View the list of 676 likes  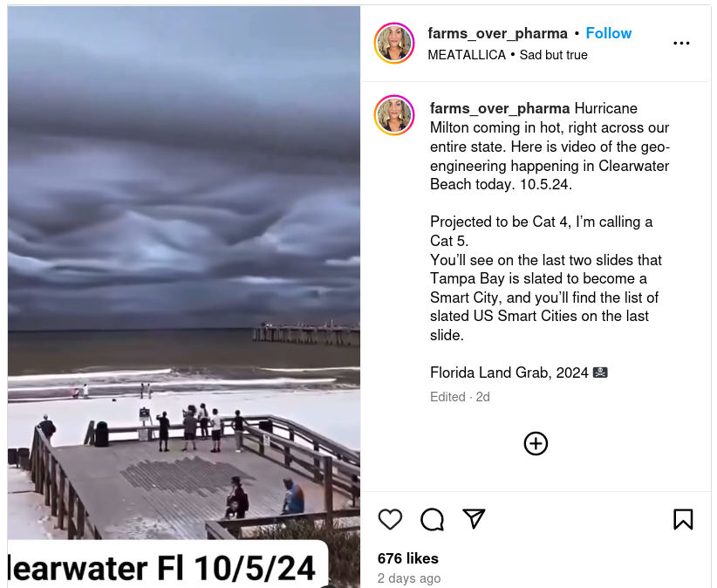coord(408,558)
